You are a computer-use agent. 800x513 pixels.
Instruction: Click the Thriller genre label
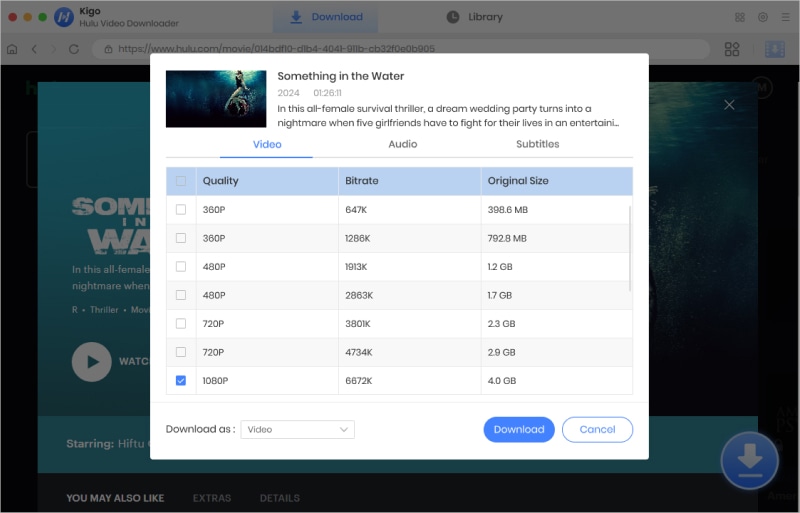click(x=104, y=310)
